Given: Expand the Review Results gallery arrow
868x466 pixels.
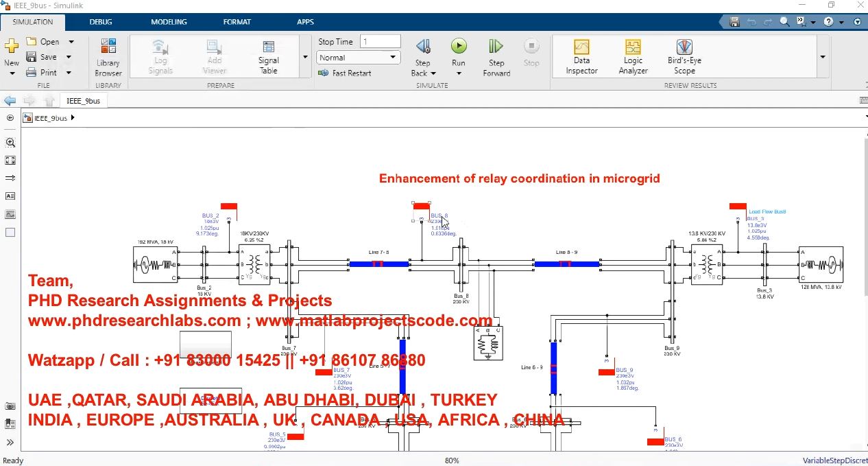Looking at the screenshot, I should tap(823, 57).
